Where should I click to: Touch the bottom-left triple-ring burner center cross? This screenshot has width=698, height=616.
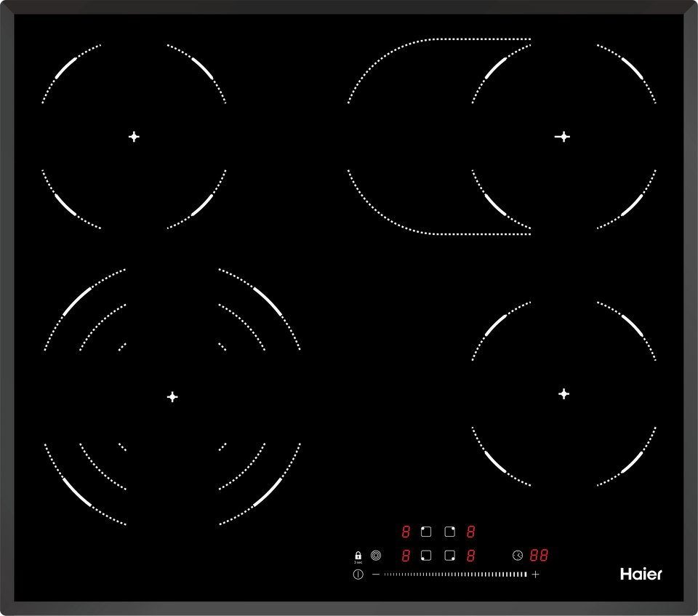pyautogui.click(x=172, y=396)
